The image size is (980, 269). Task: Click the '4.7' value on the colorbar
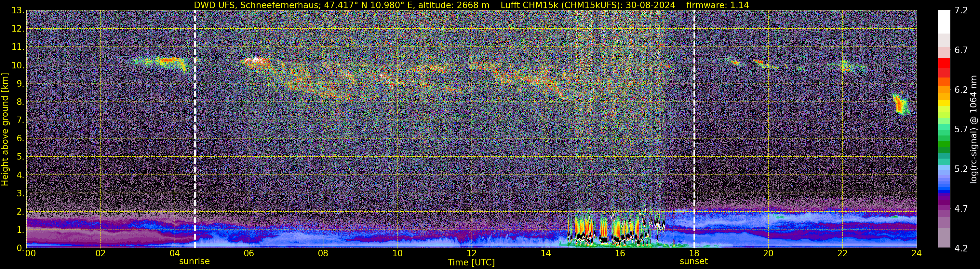pyautogui.click(x=961, y=209)
